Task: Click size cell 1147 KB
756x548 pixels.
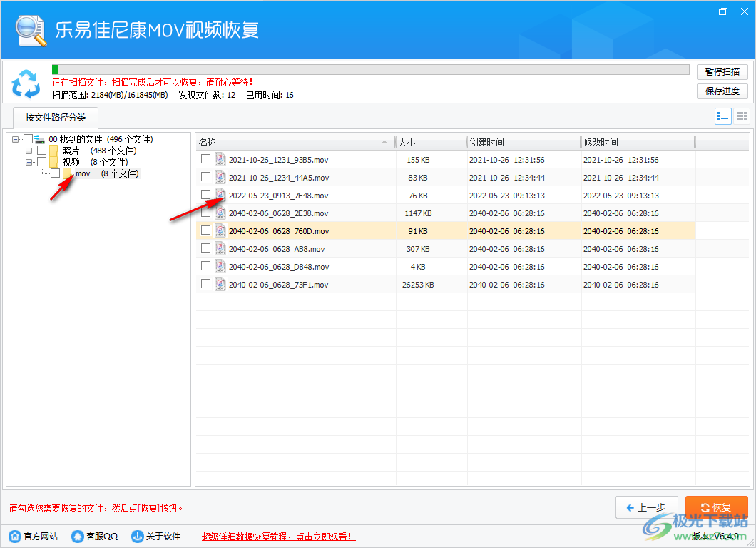Action: pyautogui.click(x=418, y=213)
